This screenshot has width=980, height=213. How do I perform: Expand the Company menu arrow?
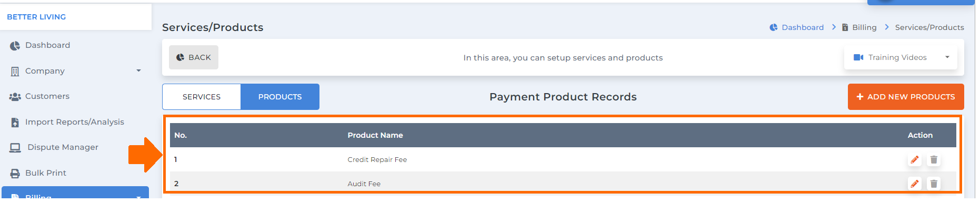(138, 70)
